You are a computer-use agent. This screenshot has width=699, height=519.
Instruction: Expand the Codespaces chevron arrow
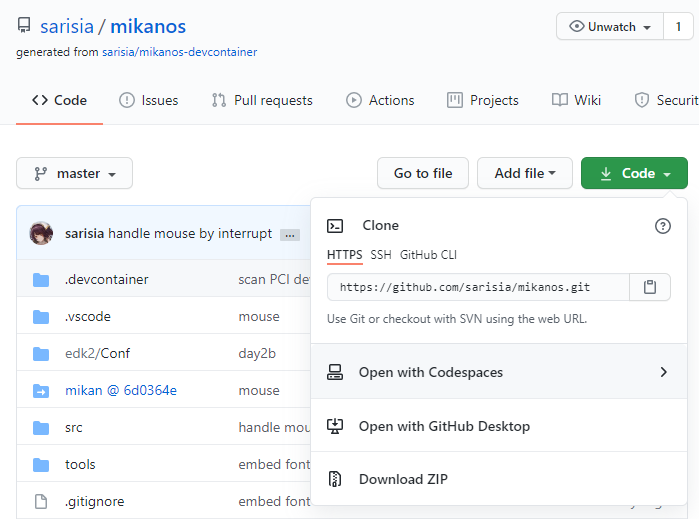tap(663, 372)
